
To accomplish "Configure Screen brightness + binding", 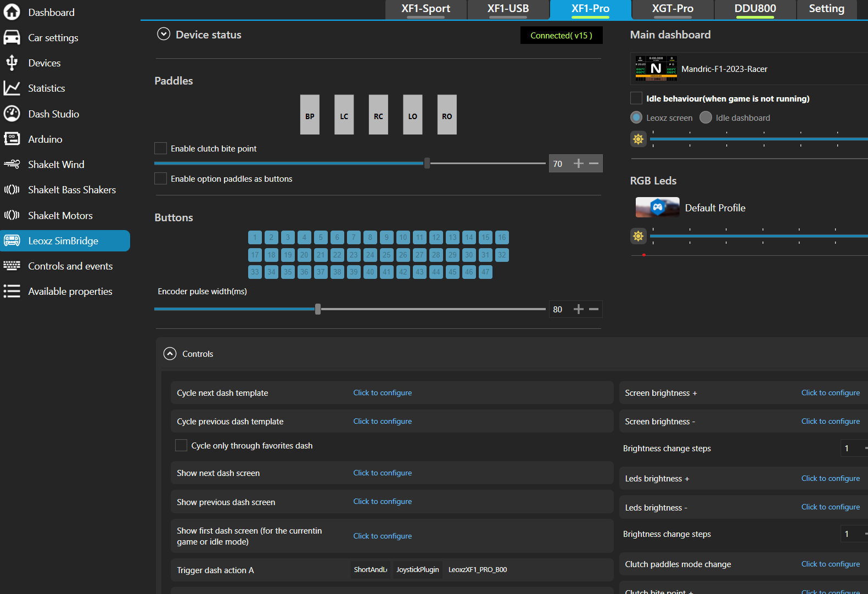I will (x=831, y=393).
